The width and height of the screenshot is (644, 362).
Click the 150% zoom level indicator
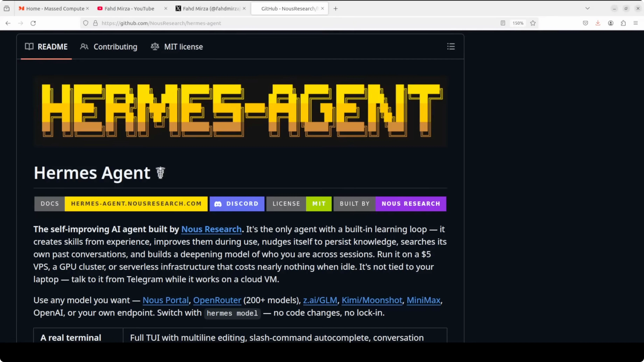pos(518,23)
